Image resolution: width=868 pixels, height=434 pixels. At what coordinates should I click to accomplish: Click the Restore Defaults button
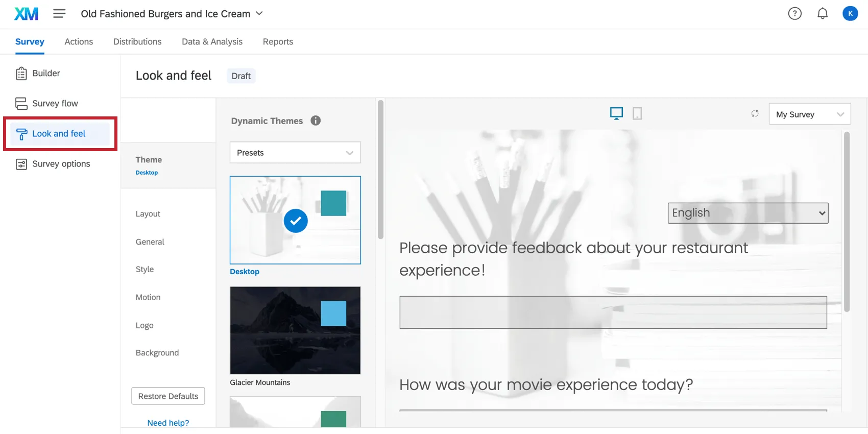coord(168,396)
